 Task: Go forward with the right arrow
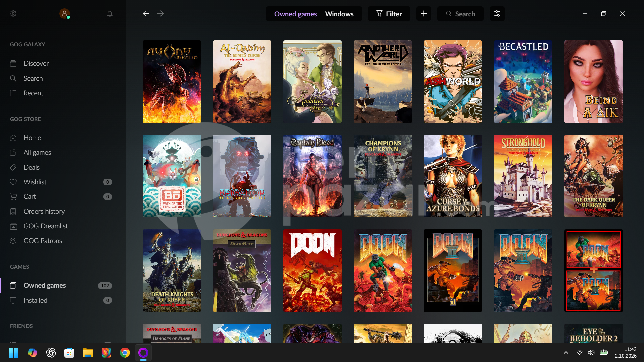160,14
